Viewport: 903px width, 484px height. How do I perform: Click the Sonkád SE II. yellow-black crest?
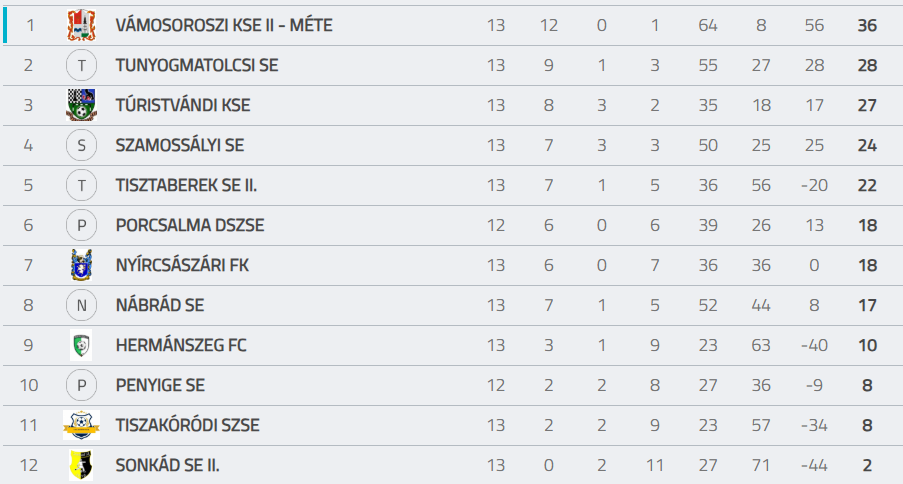pos(81,465)
